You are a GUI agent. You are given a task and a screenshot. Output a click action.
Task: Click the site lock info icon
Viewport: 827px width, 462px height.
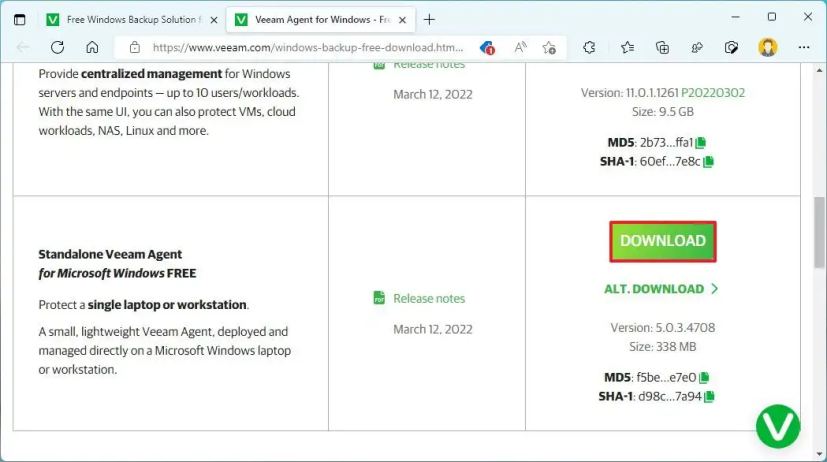[135, 47]
